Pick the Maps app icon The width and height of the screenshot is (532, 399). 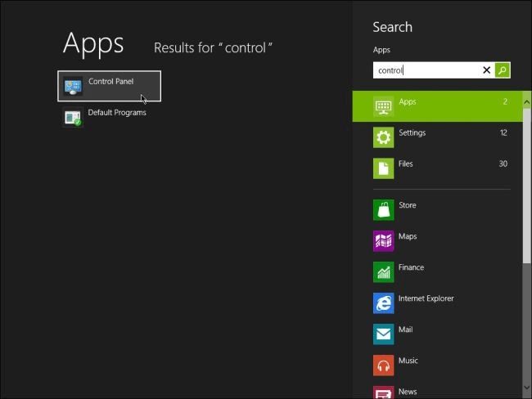pyautogui.click(x=383, y=240)
